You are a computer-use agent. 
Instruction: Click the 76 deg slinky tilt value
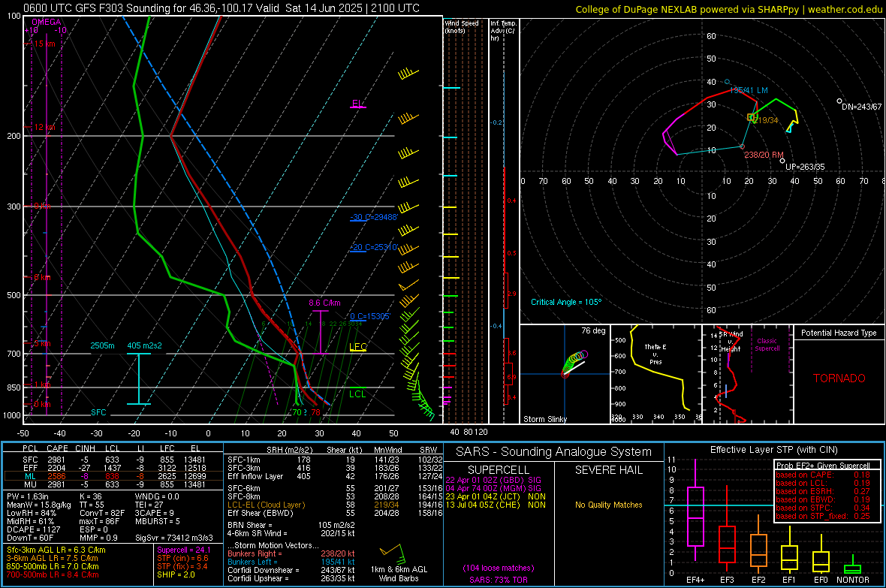pos(593,330)
